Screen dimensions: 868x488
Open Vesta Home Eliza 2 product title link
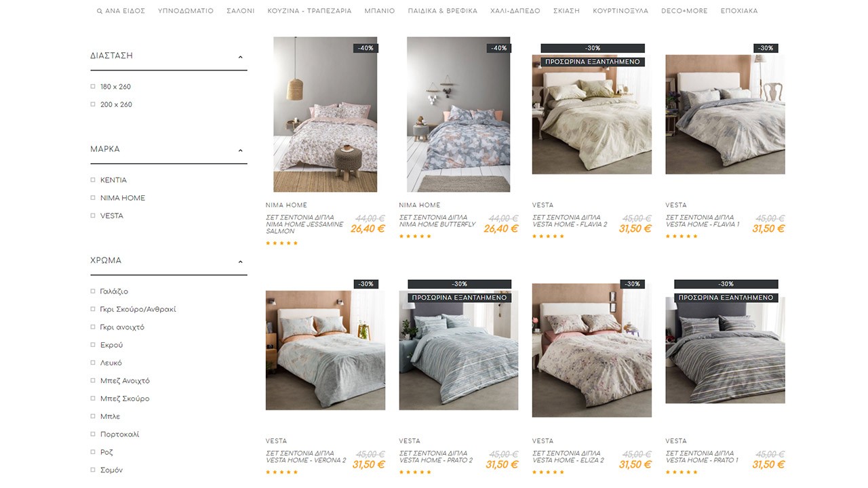pyautogui.click(x=569, y=457)
